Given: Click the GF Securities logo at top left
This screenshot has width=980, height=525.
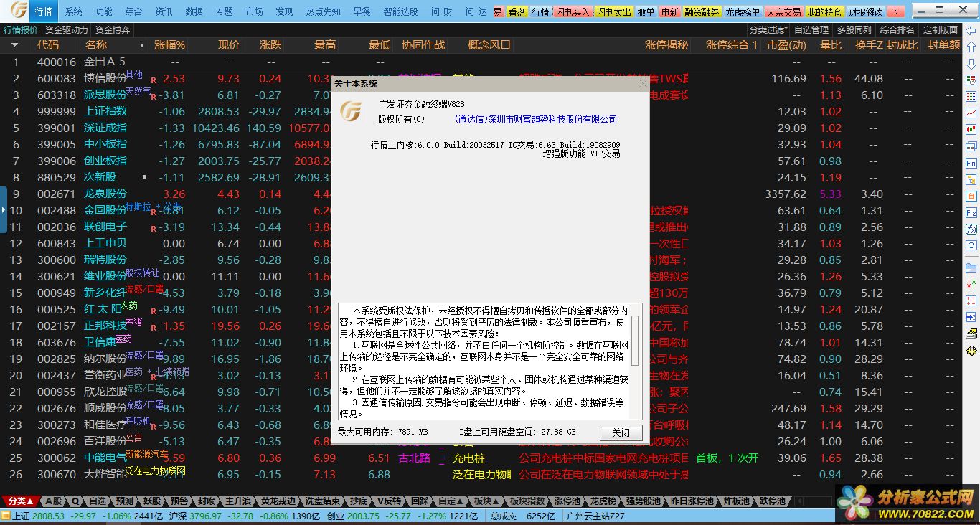Looking at the screenshot, I should [19, 11].
